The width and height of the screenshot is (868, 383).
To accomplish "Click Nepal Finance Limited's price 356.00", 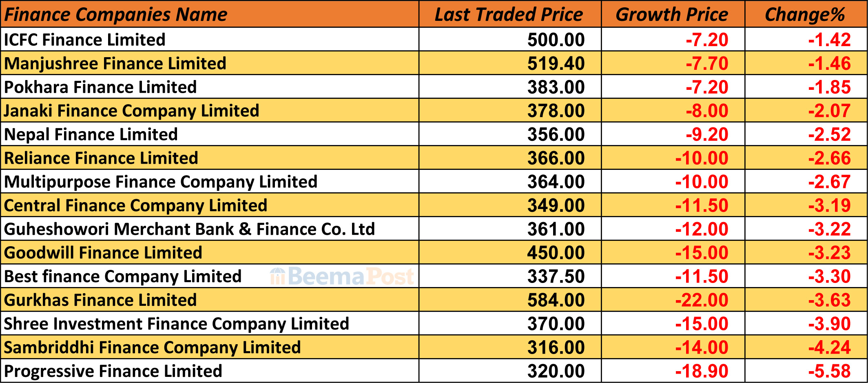I will point(556,134).
